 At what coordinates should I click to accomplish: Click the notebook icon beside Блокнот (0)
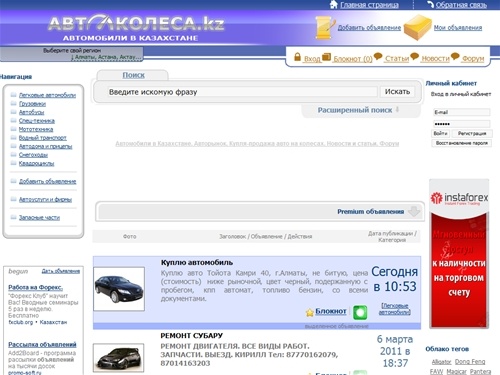pyautogui.click(x=327, y=57)
